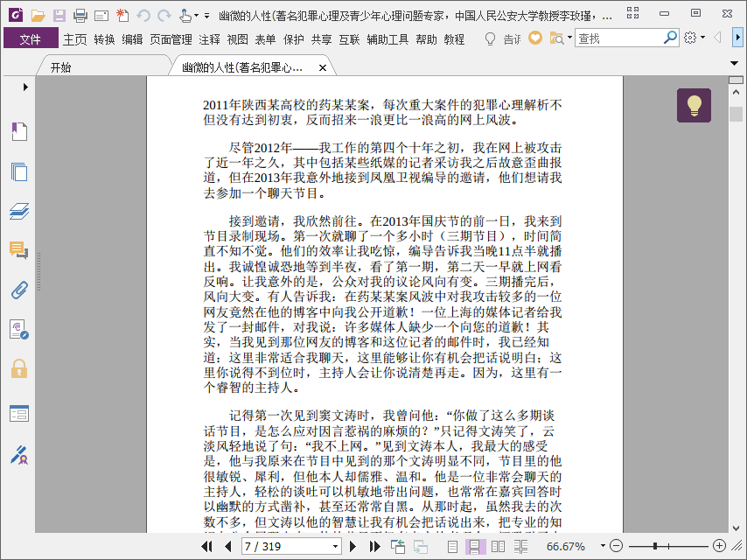This screenshot has width=747, height=560.
Task: Click the lightbulb tips button
Action: click(694, 105)
